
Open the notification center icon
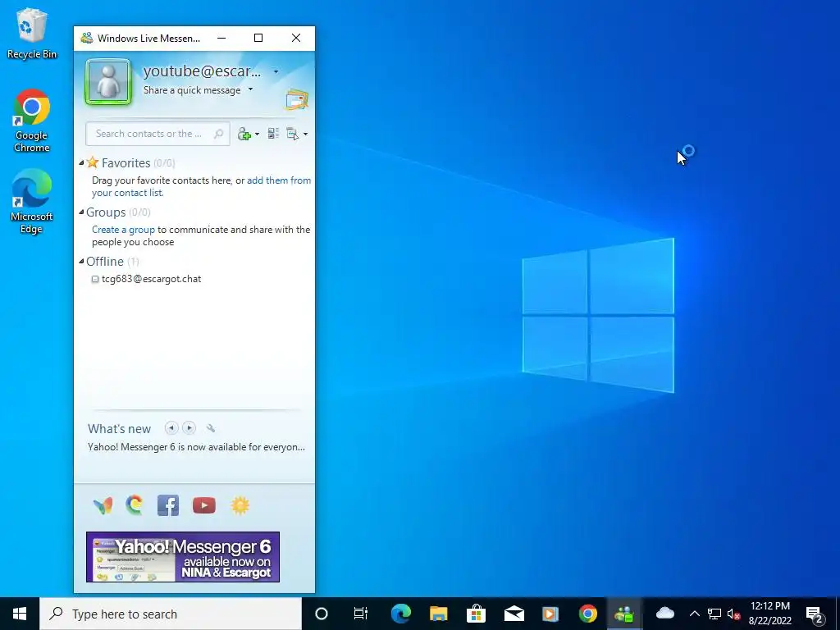coord(815,614)
